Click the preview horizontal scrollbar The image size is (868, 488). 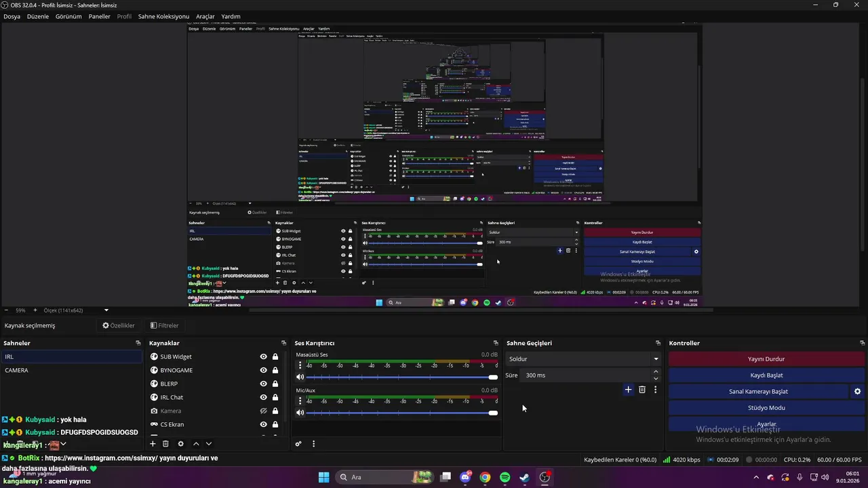tap(481, 310)
